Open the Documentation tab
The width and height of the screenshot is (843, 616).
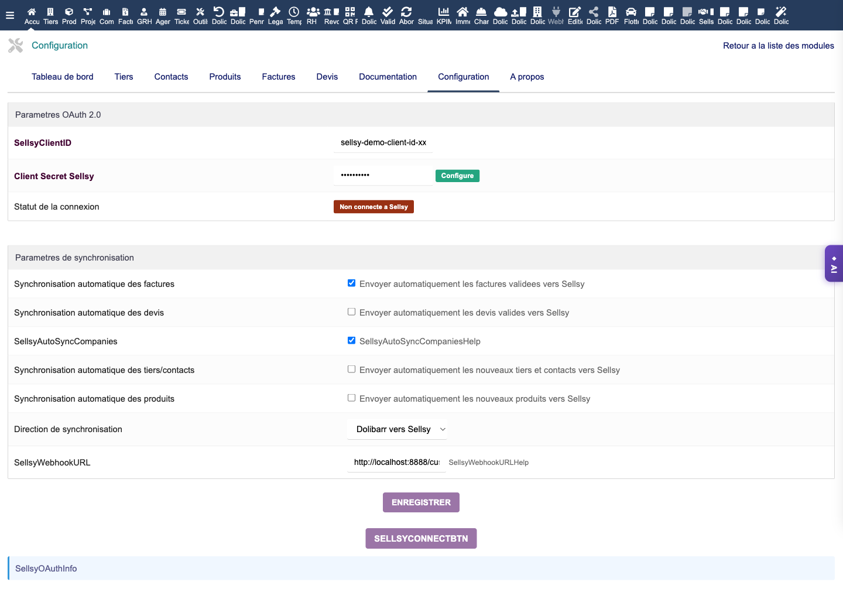point(388,77)
